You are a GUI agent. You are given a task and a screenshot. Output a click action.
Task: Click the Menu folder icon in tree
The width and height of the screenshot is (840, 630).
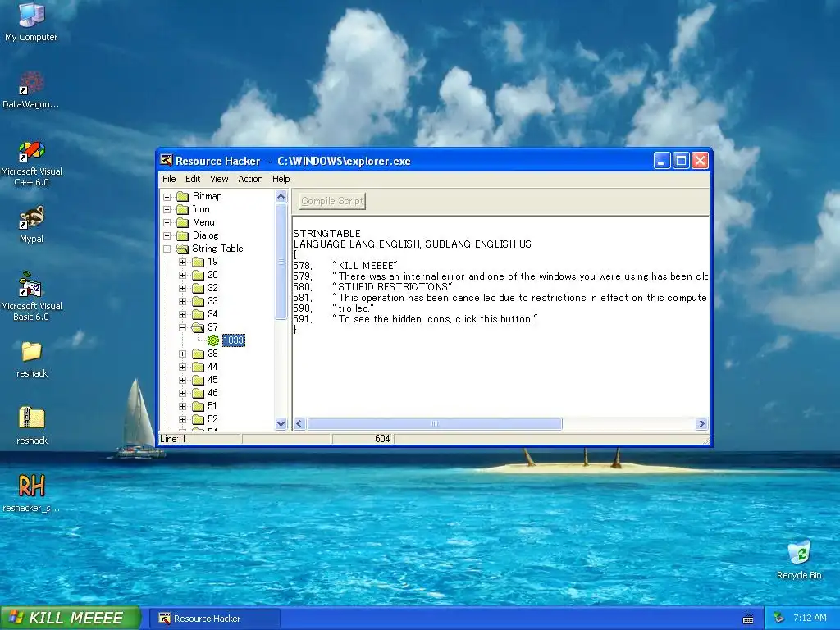pyautogui.click(x=183, y=222)
